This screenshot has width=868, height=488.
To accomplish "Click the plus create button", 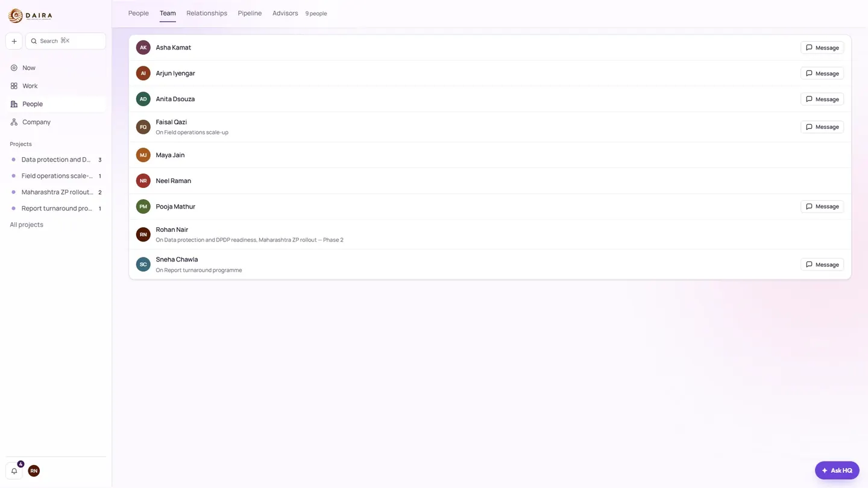I will (x=14, y=41).
